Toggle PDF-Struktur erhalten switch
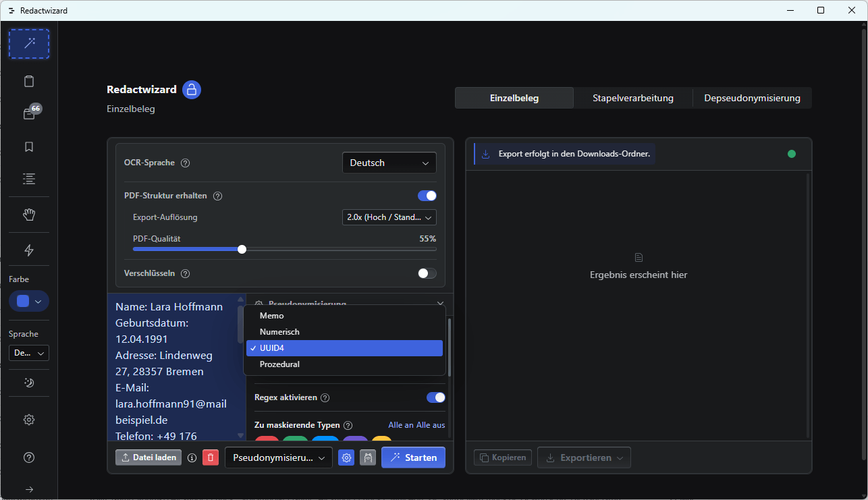868x500 pixels. click(427, 196)
